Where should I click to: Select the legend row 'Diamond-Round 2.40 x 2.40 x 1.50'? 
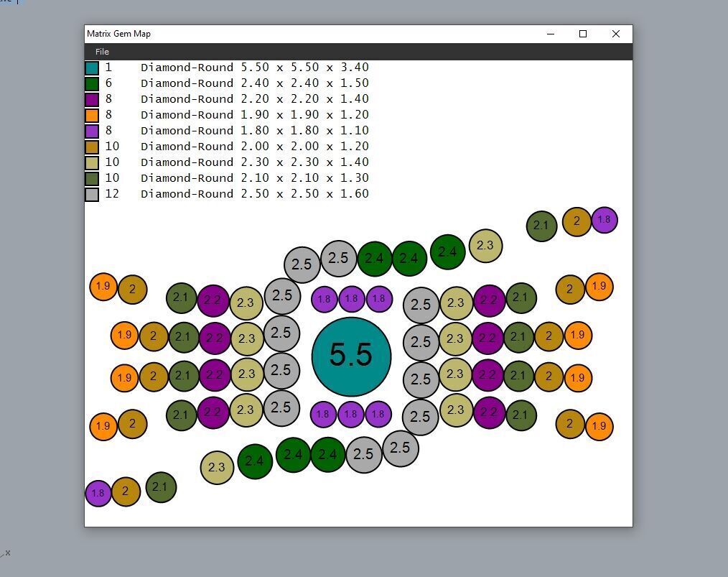coord(255,83)
